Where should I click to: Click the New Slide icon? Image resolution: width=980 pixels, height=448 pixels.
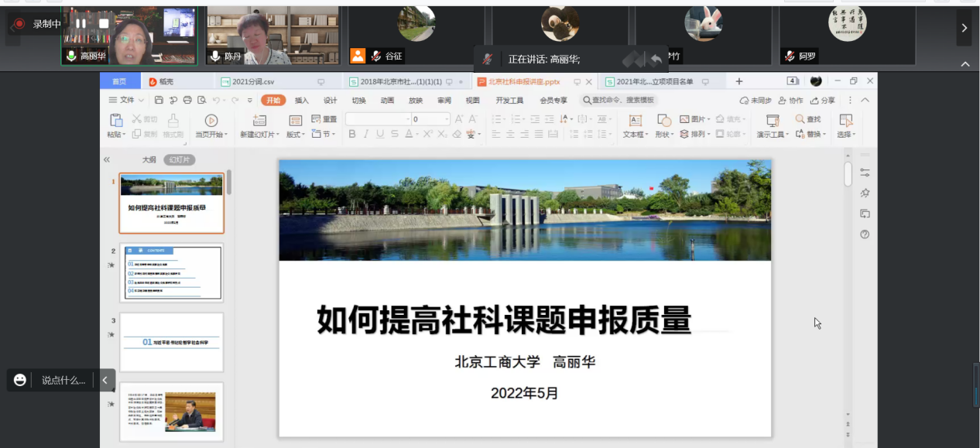259,120
